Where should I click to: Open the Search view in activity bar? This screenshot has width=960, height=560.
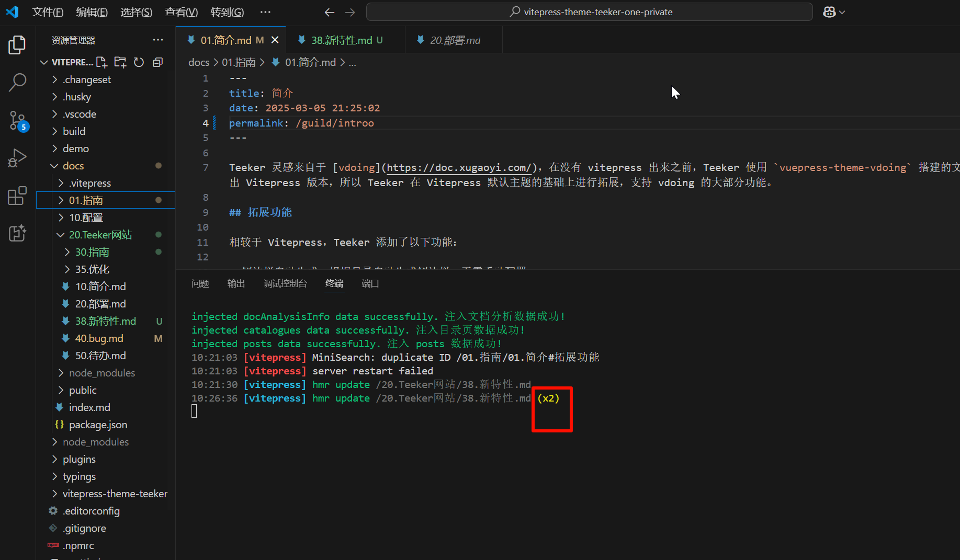click(17, 82)
